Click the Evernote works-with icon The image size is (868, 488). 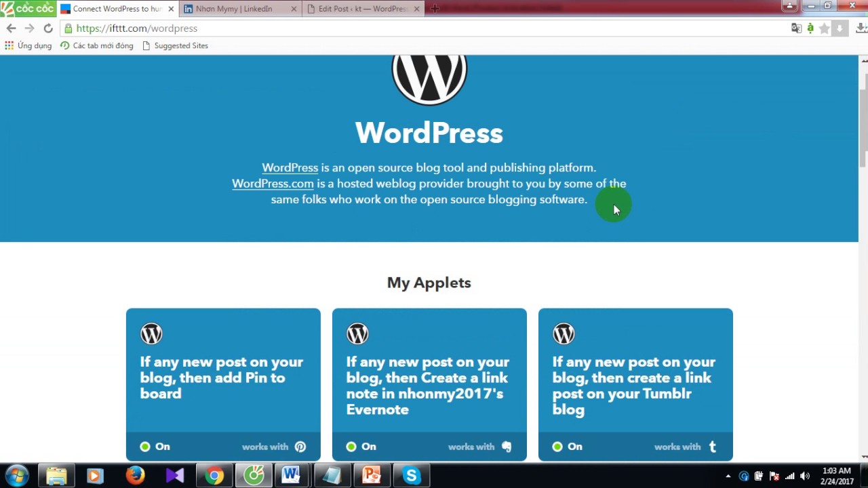tap(507, 447)
